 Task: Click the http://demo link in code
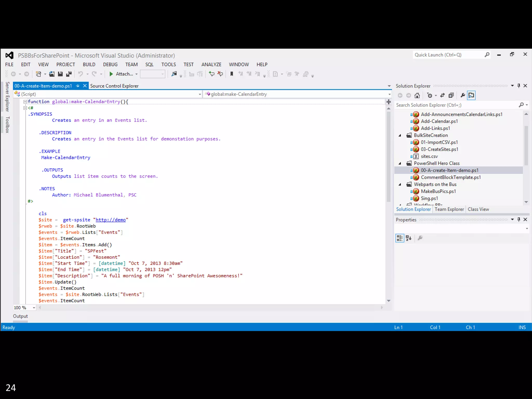click(x=111, y=220)
